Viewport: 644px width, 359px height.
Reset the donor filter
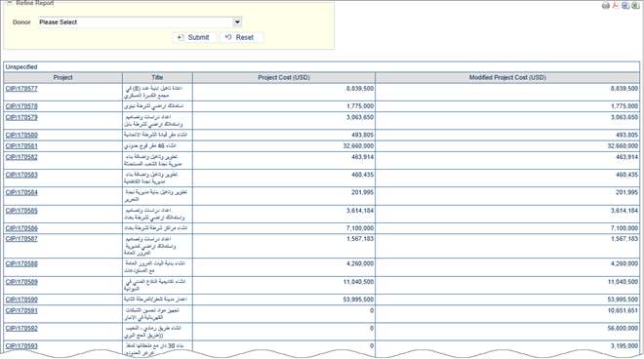pos(242,37)
